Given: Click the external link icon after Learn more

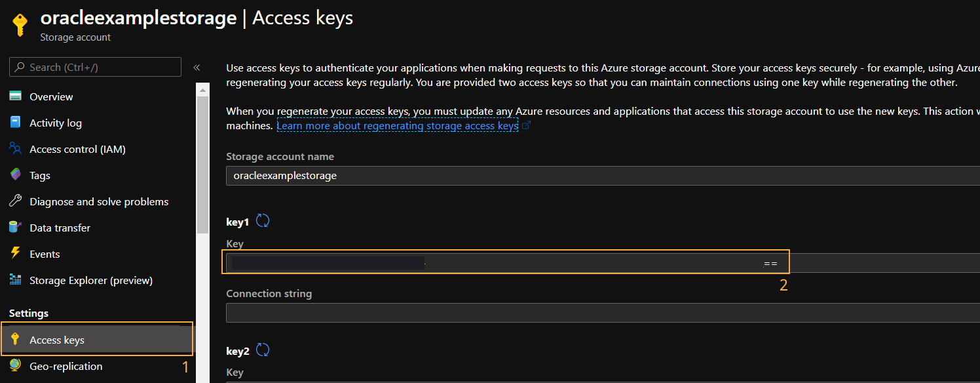Looking at the screenshot, I should click(526, 125).
